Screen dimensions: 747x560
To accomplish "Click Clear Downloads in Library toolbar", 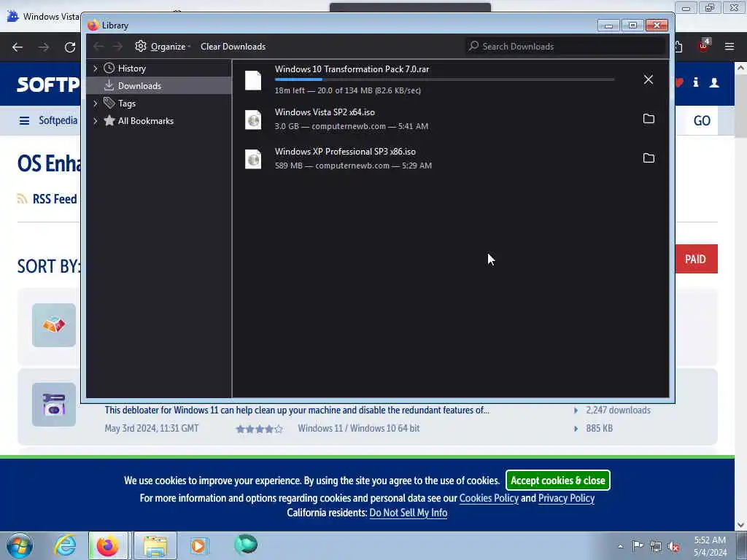I will tap(233, 47).
